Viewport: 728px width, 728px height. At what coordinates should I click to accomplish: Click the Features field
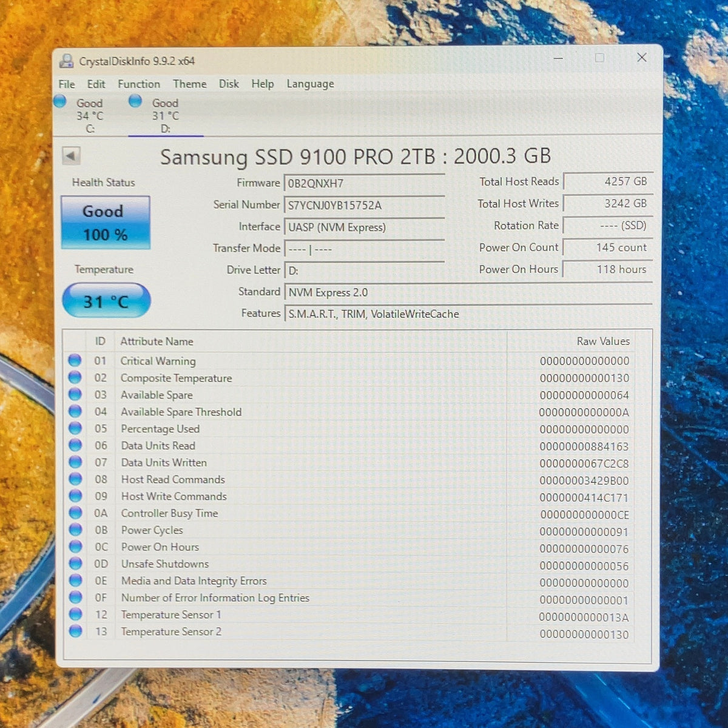pyautogui.click(x=468, y=314)
